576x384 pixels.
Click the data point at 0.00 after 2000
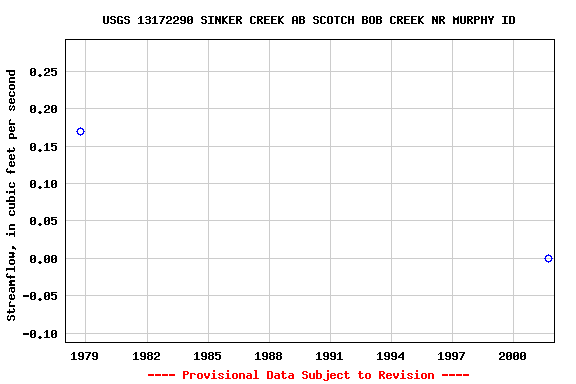click(x=548, y=259)
